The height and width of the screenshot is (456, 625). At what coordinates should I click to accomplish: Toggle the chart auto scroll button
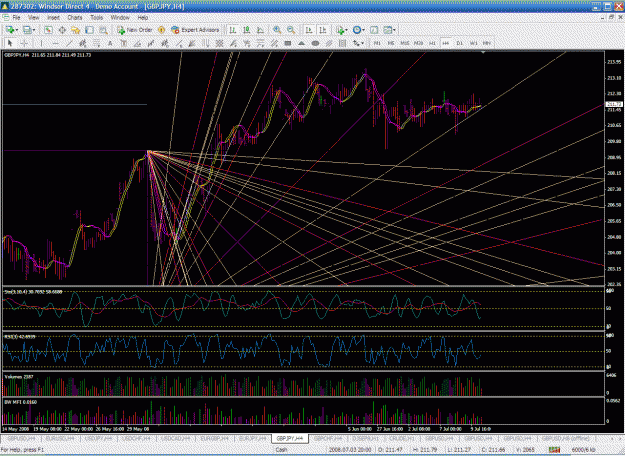tap(309, 30)
